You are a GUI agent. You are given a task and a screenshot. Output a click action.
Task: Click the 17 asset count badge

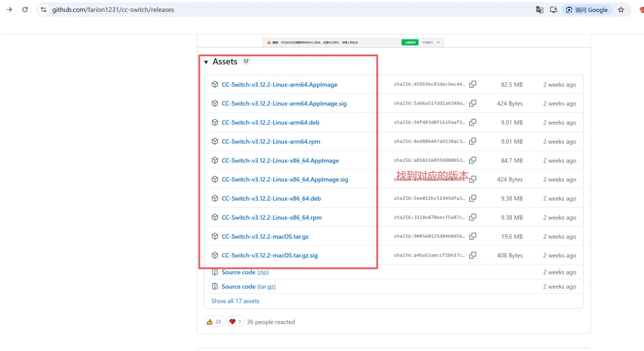coord(246,61)
